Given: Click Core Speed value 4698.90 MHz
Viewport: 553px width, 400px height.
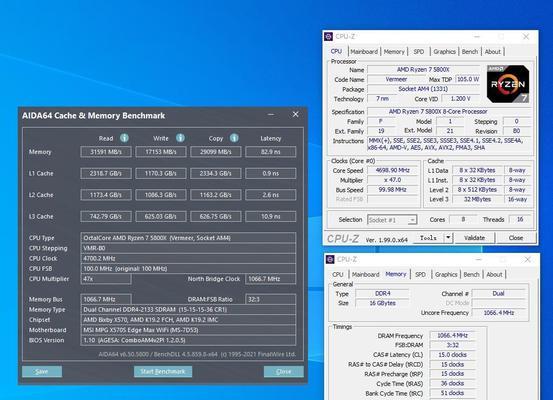Looking at the screenshot, I should (x=393, y=170).
